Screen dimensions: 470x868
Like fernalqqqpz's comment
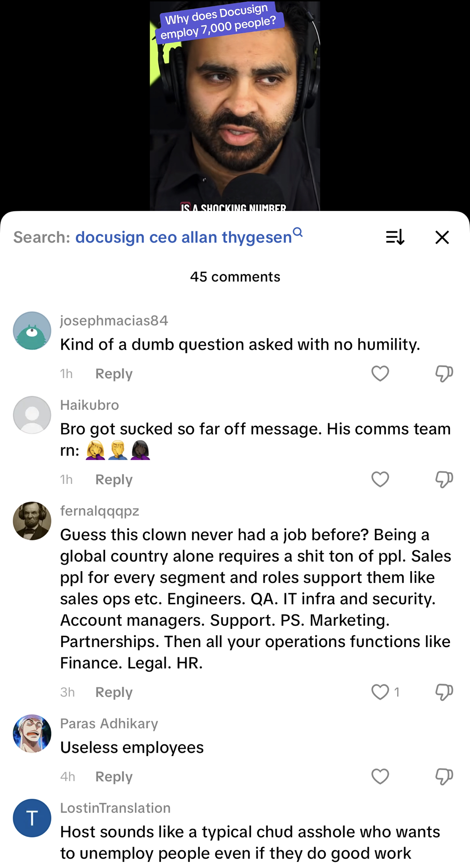[x=380, y=692]
